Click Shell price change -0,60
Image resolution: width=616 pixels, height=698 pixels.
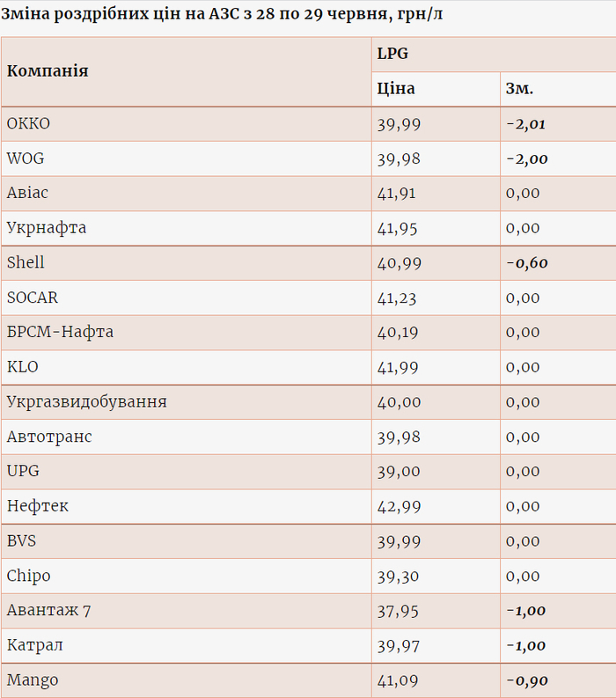click(x=526, y=263)
